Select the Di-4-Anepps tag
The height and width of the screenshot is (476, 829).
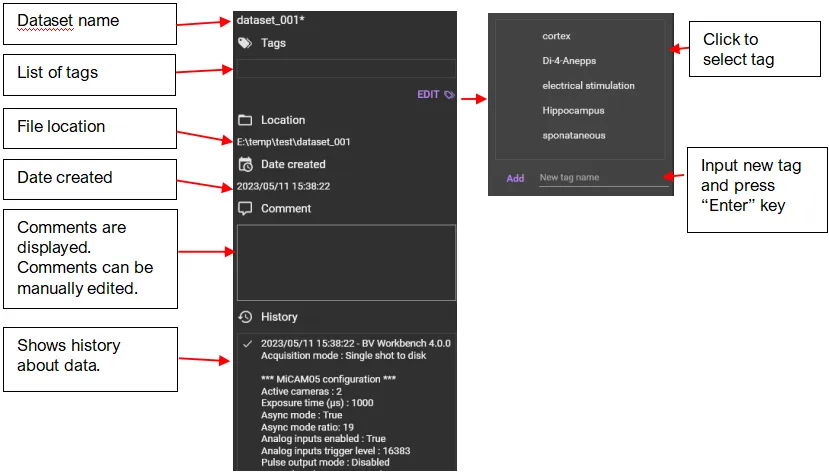[569, 61]
